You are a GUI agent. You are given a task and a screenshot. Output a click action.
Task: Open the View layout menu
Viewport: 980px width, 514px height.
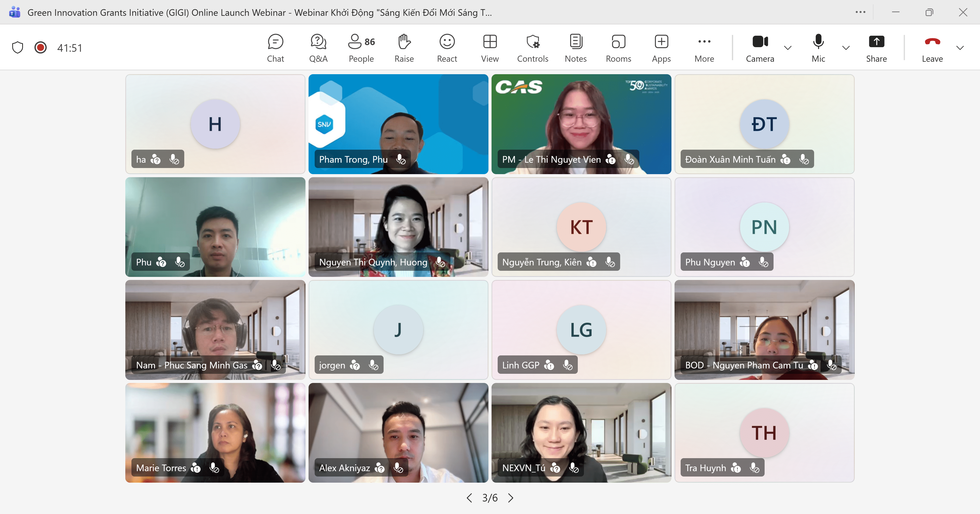[490, 48]
